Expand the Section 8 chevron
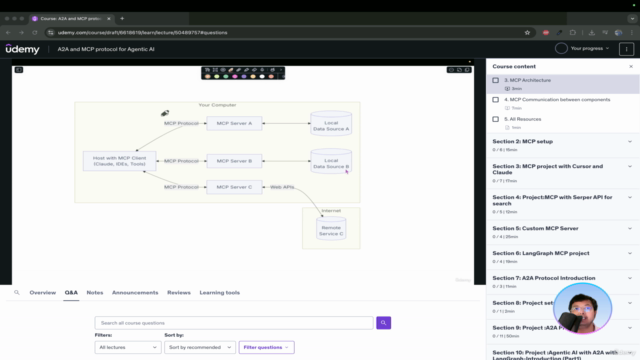The width and height of the screenshot is (640, 360). (630, 303)
